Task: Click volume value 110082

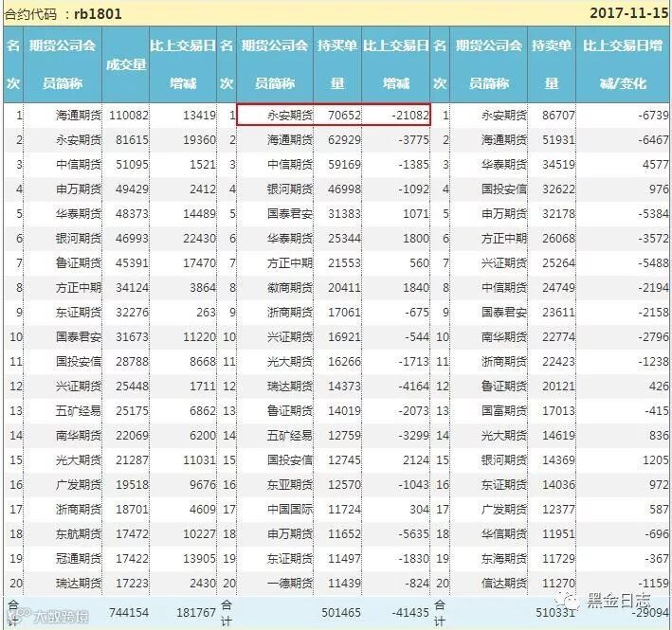Action: [129, 116]
